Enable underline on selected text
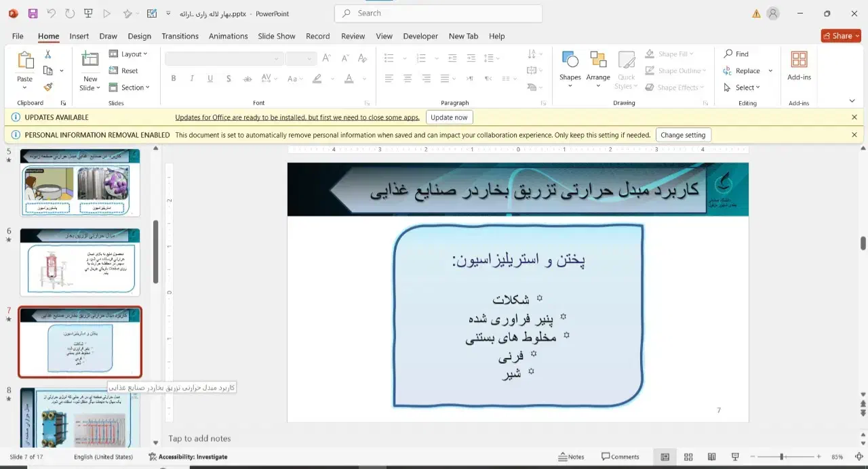The height and width of the screenshot is (469, 868). (x=210, y=79)
